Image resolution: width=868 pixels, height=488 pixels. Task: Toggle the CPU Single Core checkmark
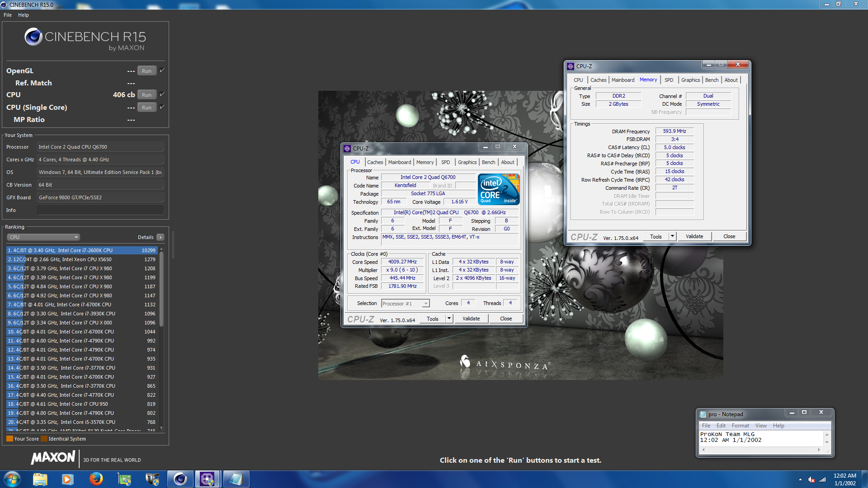[x=162, y=107]
